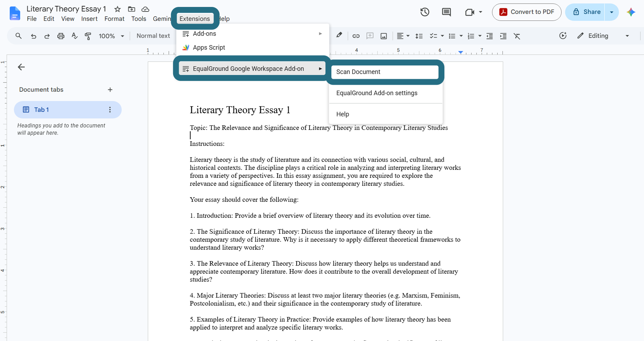
Task: Click the Convert to PDF button
Action: pos(526,12)
